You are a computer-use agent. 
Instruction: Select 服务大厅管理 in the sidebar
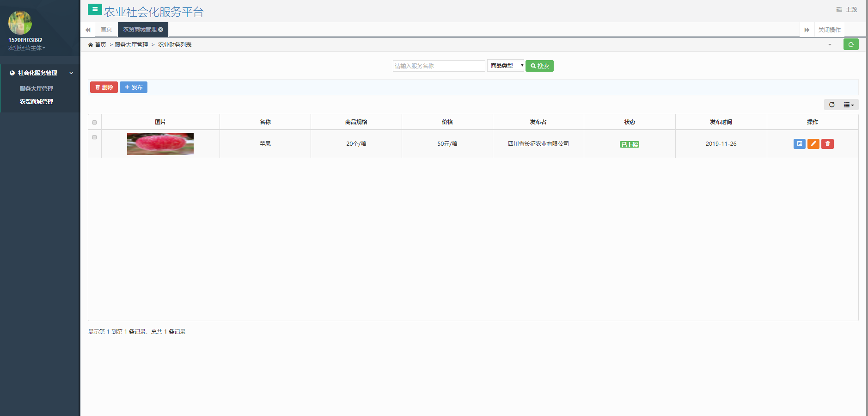click(36, 89)
